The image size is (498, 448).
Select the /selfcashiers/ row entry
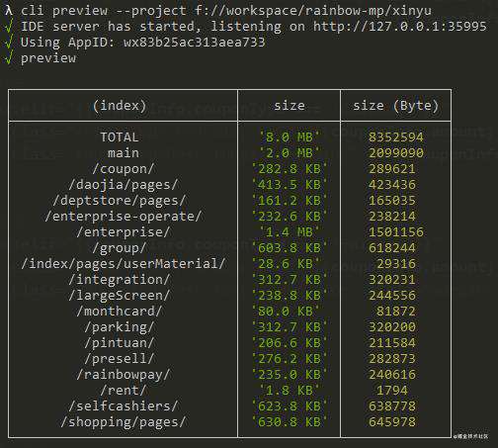[x=124, y=406]
